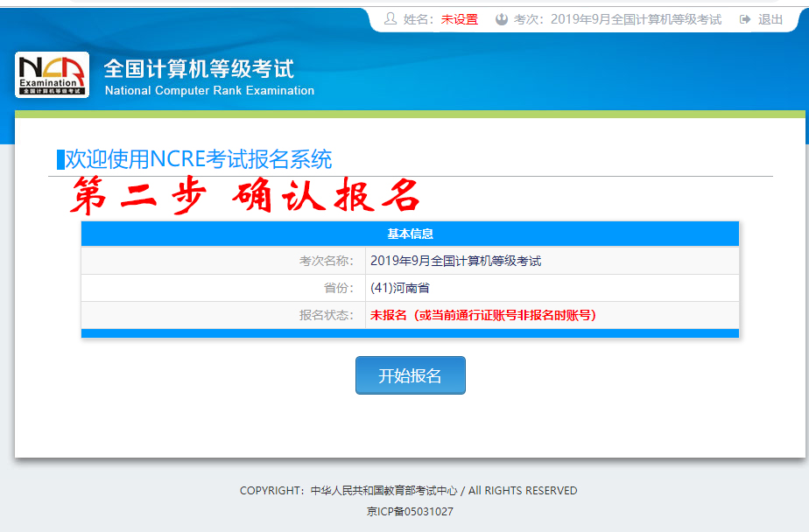Click the red 未设置 name text
Image resolution: width=809 pixels, height=532 pixels.
459,19
